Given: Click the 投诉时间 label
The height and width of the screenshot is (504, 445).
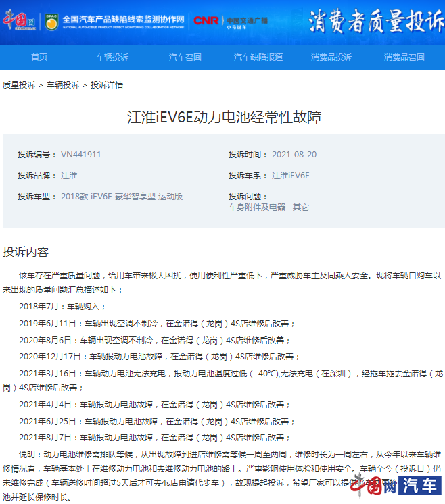Looking at the screenshot, I should click(248, 155).
